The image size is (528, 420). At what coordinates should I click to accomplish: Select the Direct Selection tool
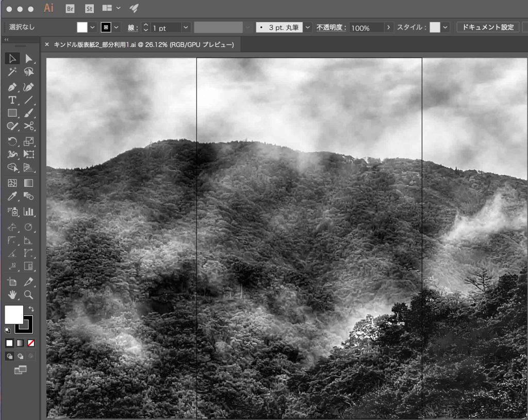[x=29, y=59]
